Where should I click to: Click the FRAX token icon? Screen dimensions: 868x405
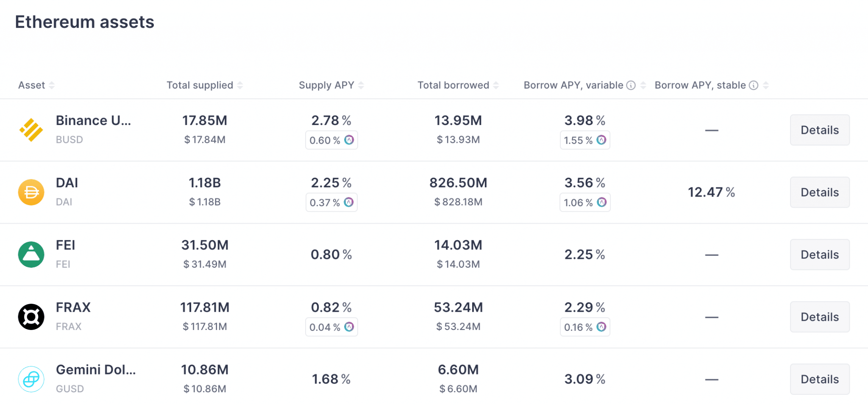coord(31,317)
